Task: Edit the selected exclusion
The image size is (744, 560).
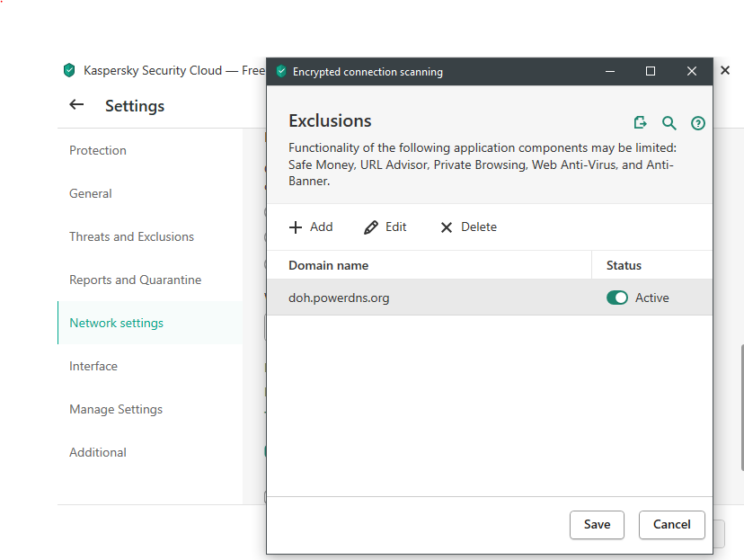Action: click(385, 227)
